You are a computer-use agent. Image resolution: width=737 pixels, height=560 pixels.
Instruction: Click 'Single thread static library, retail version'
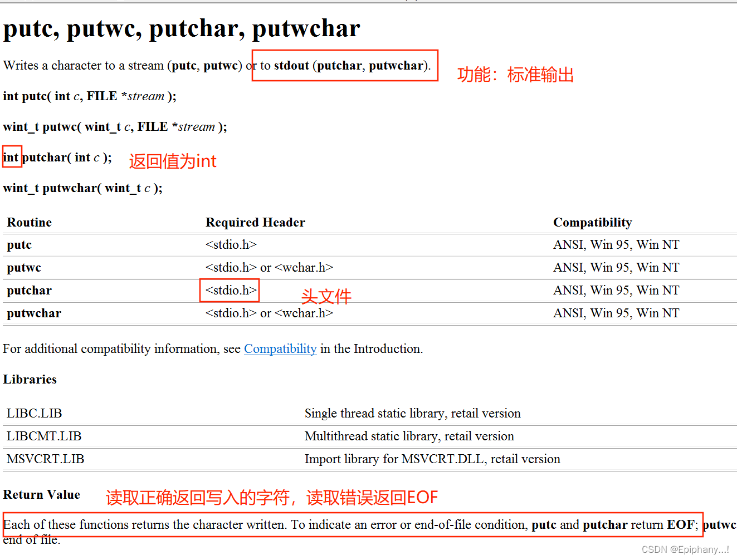click(x=413, y=414)
